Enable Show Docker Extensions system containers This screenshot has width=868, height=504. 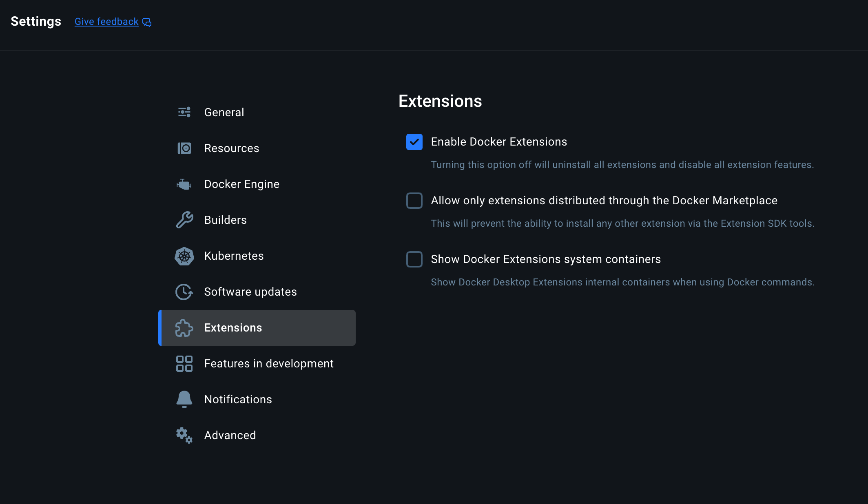pyautogui.click(x=414, y=259)
